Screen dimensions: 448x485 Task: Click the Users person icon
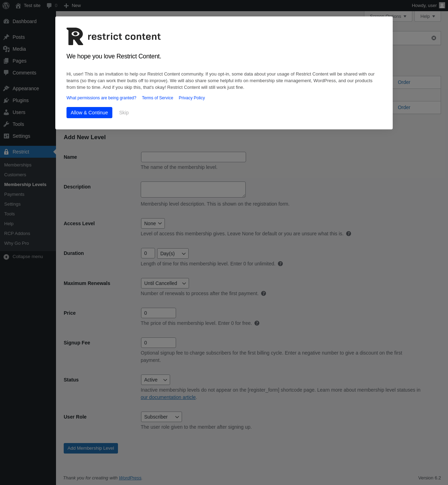point(6,112)
